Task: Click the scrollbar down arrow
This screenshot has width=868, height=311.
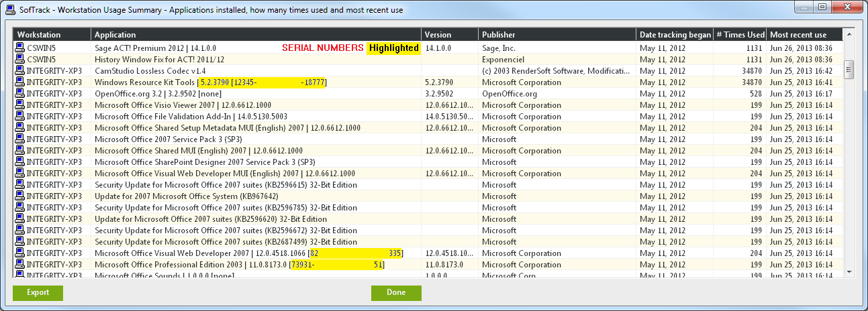Action: click(849, 271)
